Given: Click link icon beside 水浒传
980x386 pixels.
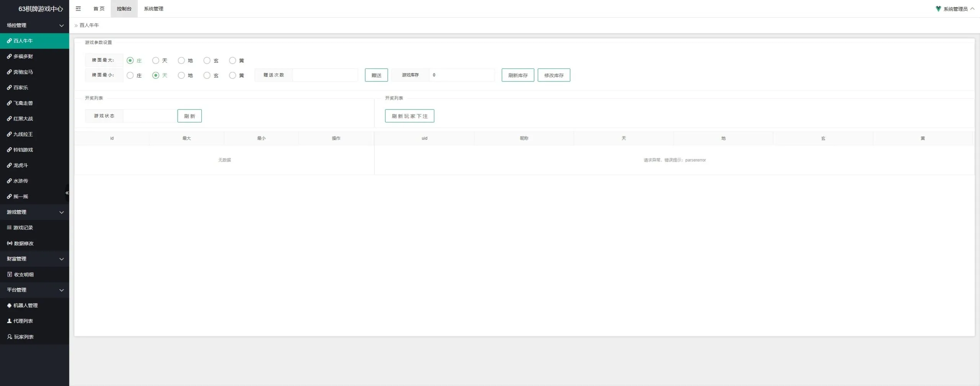Looking at the screenshot, I should (x=9, y=181).
